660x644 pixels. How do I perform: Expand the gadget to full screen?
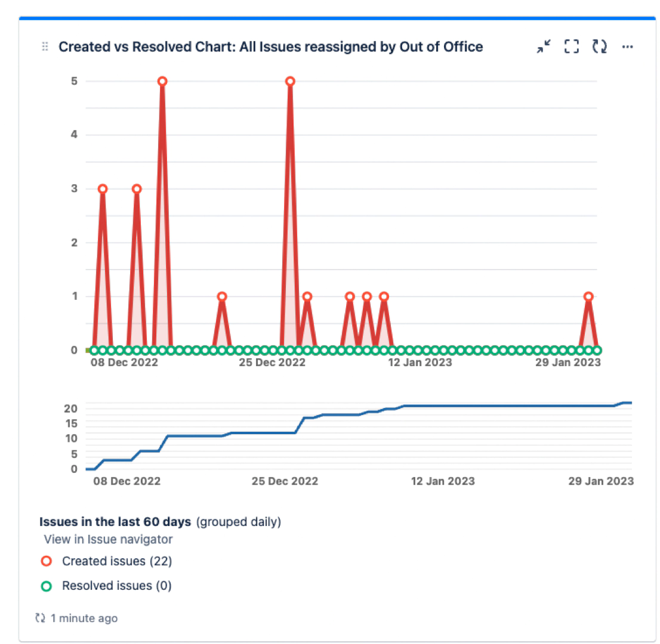click(x=572, y=47)
